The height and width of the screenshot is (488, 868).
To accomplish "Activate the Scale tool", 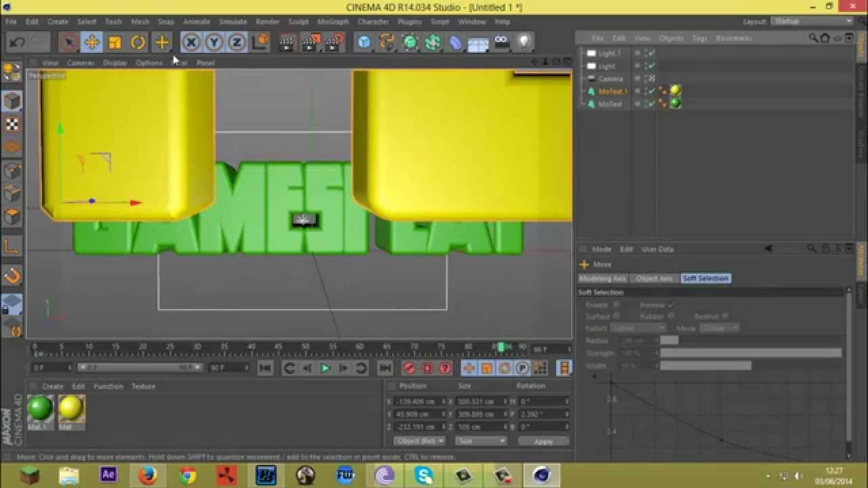I will pyautogui.click(x=115, y=43).
